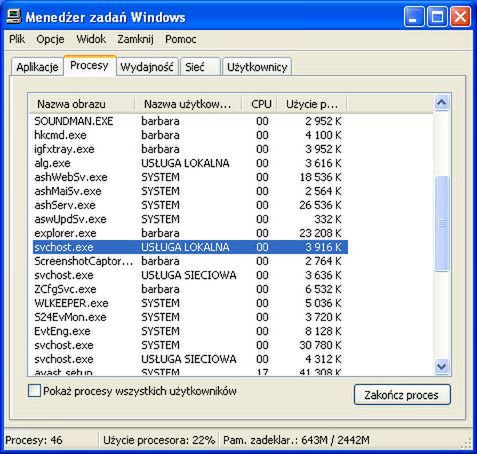Go to the Użytkownicy tab
477x454 pixels.
tap(257, 67)
